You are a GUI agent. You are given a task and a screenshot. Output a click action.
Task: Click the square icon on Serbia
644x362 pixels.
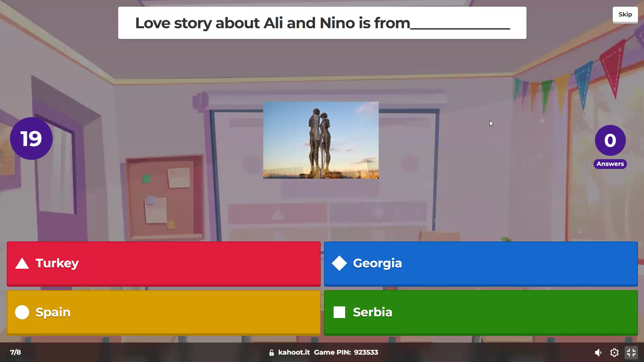[339, 312]
